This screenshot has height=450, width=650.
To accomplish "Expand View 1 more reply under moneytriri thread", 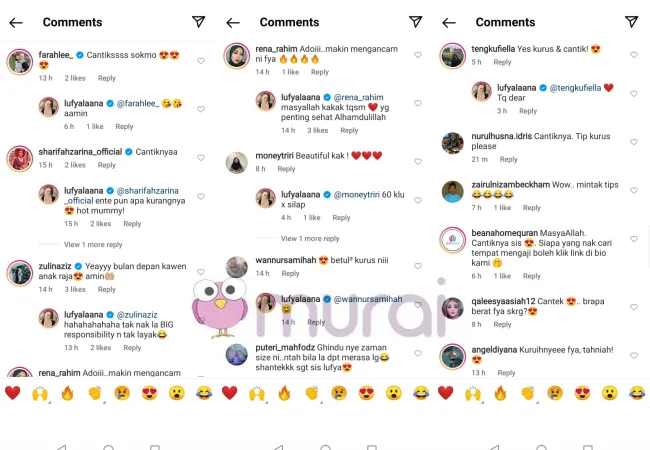I will pyautogui.click(x=310, y=238).
